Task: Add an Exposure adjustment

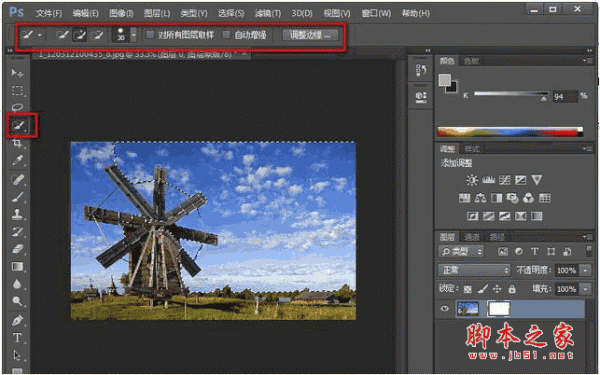Action: [x=520, y=180]
